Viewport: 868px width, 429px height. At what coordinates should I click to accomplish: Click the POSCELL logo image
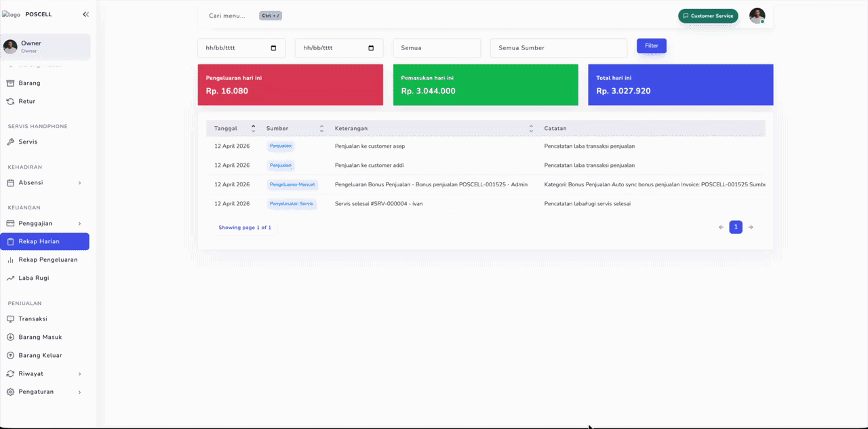(11, 14)
